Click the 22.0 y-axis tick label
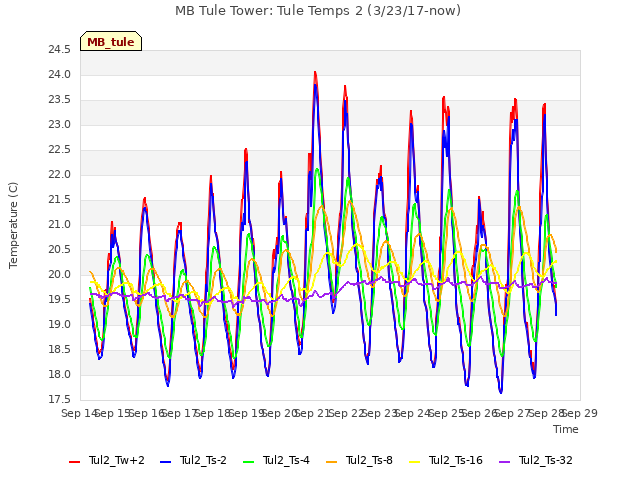This screenshot has height=480, width=640. coord(60,175)
